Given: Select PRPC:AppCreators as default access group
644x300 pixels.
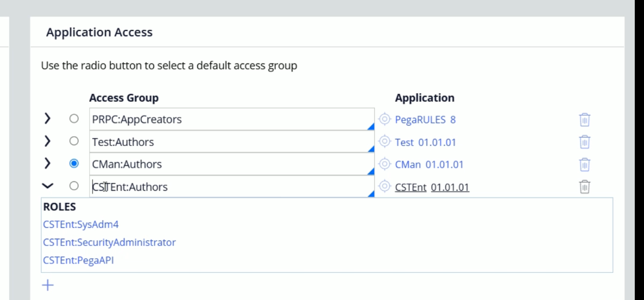Looking at the screenshot, I should tap(74, 118).
